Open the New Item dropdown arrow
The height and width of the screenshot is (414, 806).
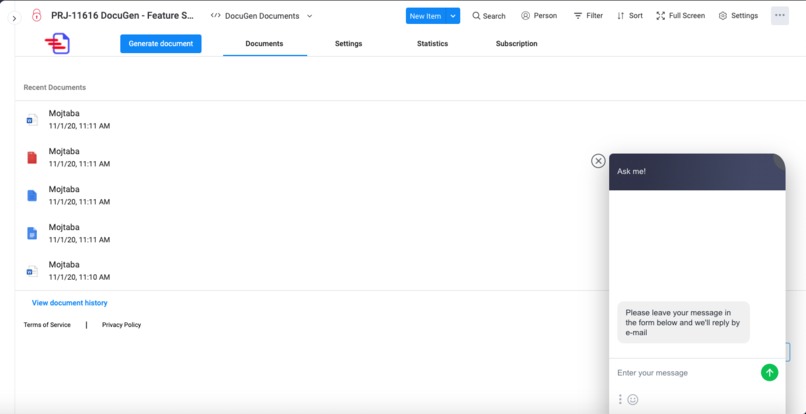(x=453, y=16)
